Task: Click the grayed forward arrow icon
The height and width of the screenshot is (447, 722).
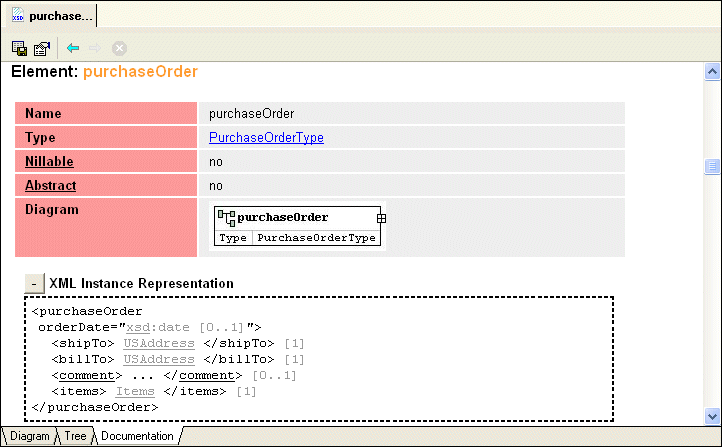Action: tap(96, 47)
